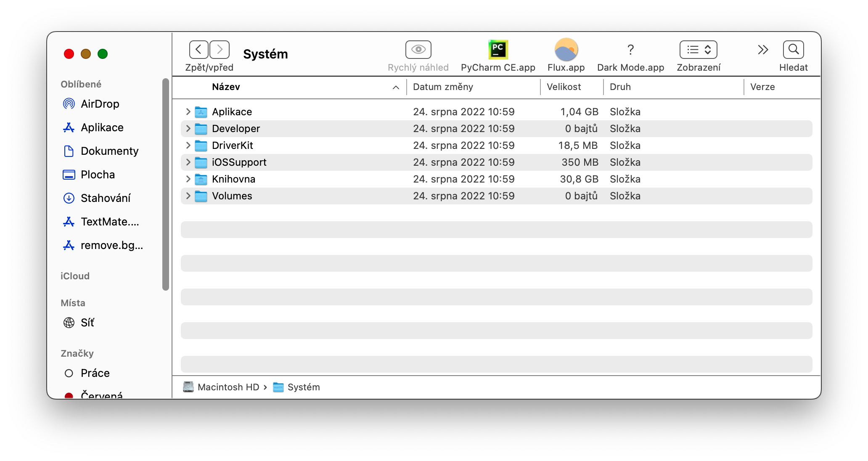868x461 pixels.
Task: Open the PyCharm CE app toolbar icon
Action: coord(498,50)
